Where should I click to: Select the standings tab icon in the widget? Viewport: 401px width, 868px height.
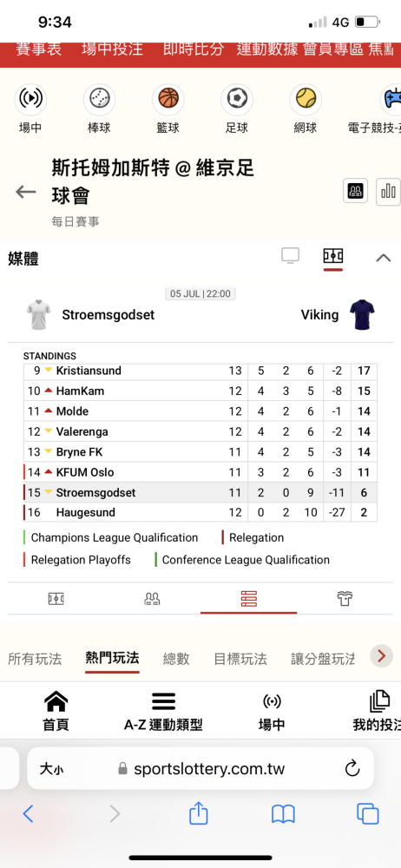249,598
